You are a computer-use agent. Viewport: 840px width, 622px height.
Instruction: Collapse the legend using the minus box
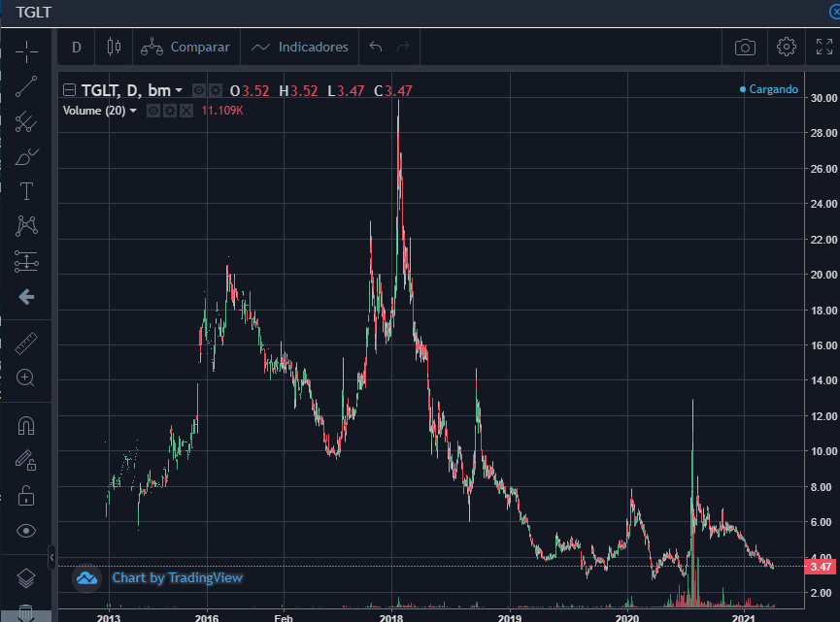[69, 90]
